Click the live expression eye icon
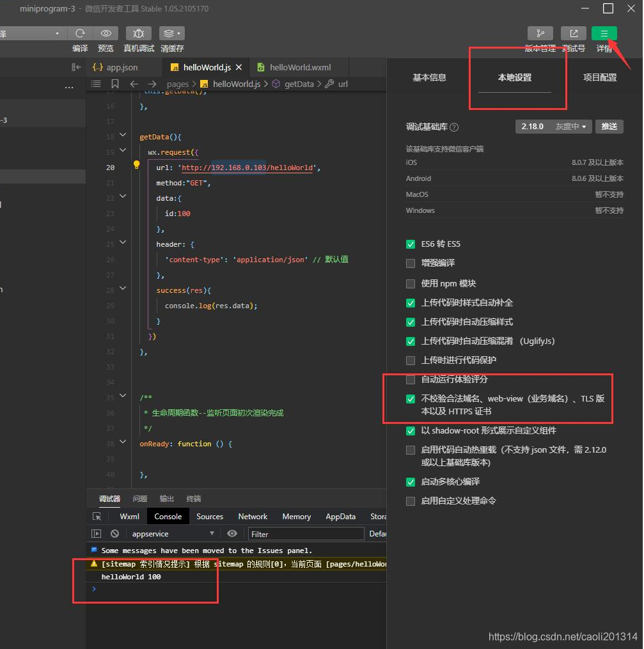The image size is (644, 649). click(x=232, y=533)
